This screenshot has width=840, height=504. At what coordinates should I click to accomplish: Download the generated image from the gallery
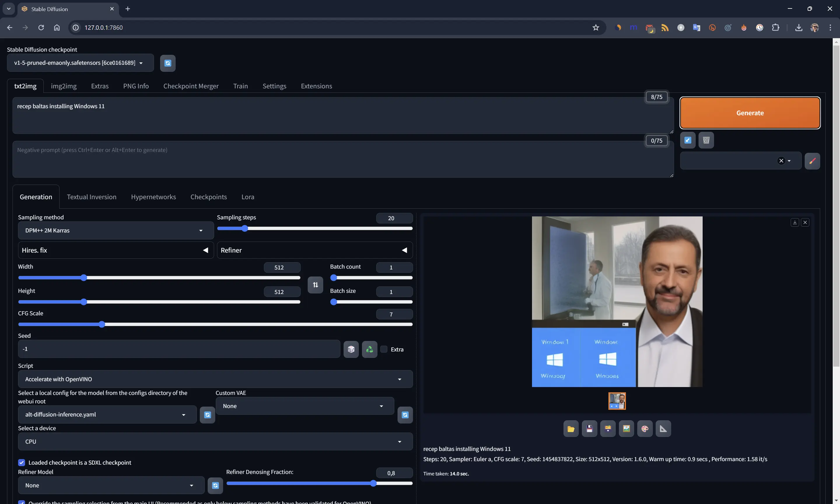(x=795, y=223)
